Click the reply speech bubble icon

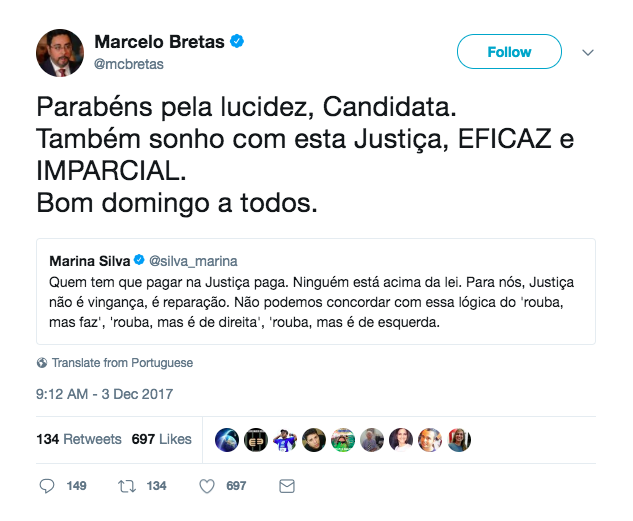coord(47,486)
